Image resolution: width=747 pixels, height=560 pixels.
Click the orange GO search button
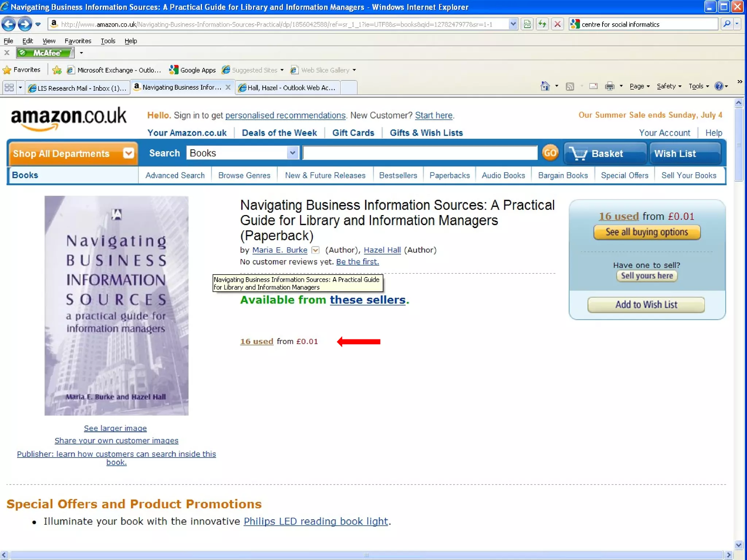[x=550, y=153]
